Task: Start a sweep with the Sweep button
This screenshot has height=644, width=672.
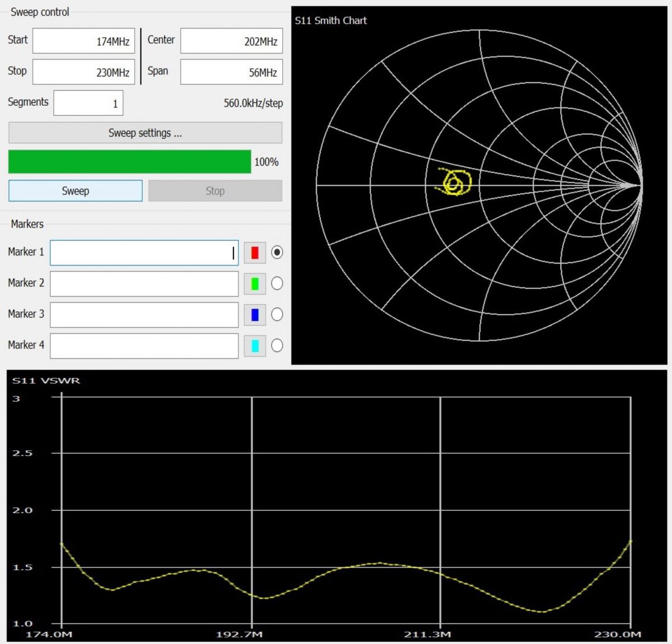Action: pyautogui.click(x=75, y=190)
